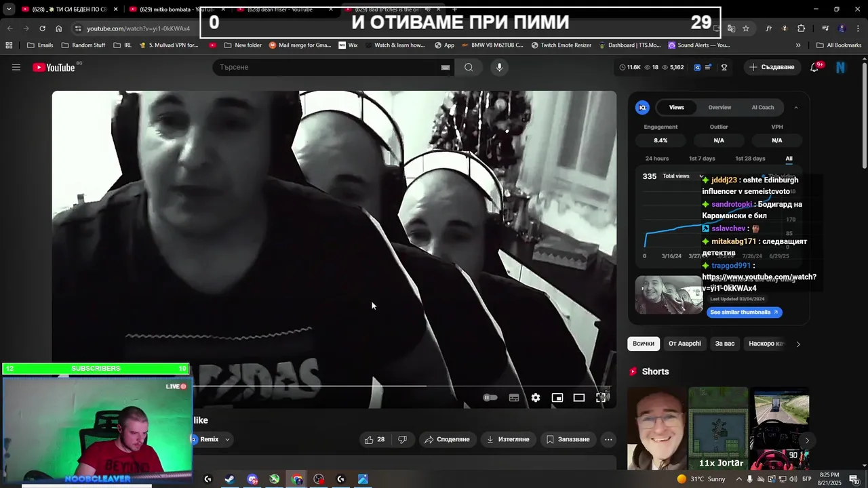Click the Запазване save button
Screen dimensions: 868x488
click(x=568, y=439)
